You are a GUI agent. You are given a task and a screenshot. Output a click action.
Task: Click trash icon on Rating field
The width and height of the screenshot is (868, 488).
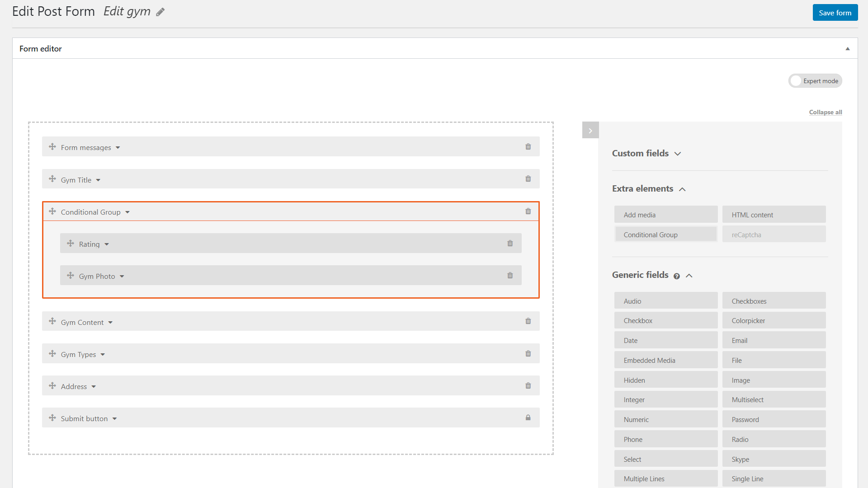[510, 244]
